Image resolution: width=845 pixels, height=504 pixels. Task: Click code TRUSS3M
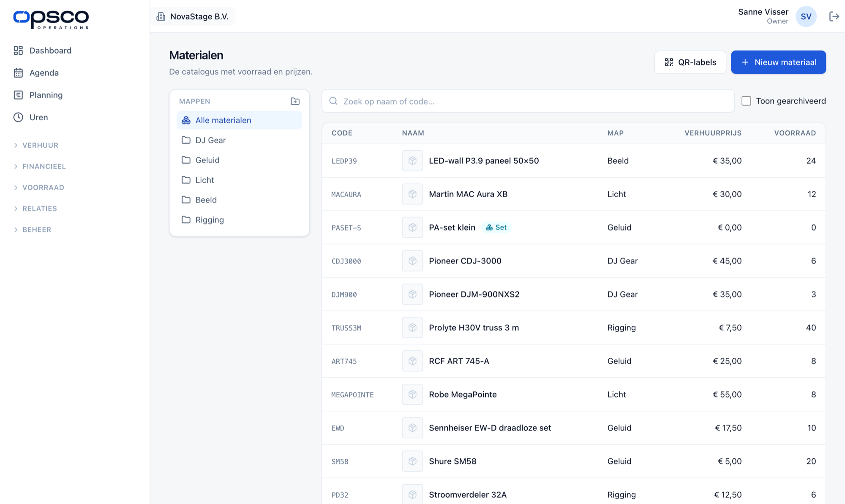click(346, 328)
